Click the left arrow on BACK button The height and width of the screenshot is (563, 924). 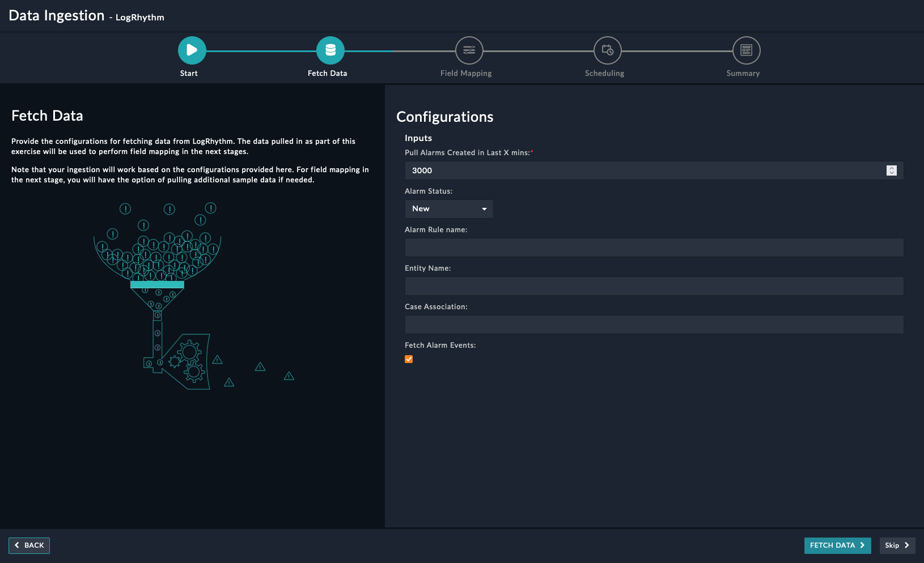[x=17, y=545]
